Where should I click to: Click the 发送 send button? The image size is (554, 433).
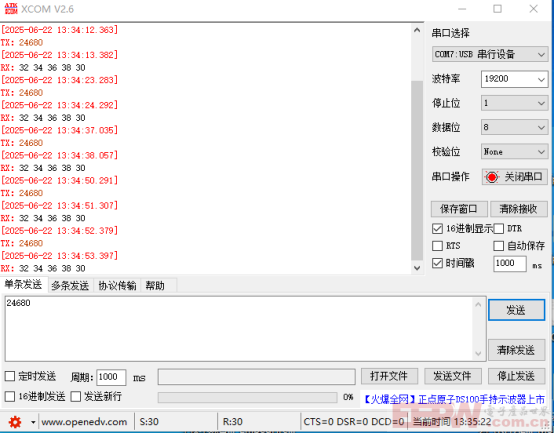point(516,310)
